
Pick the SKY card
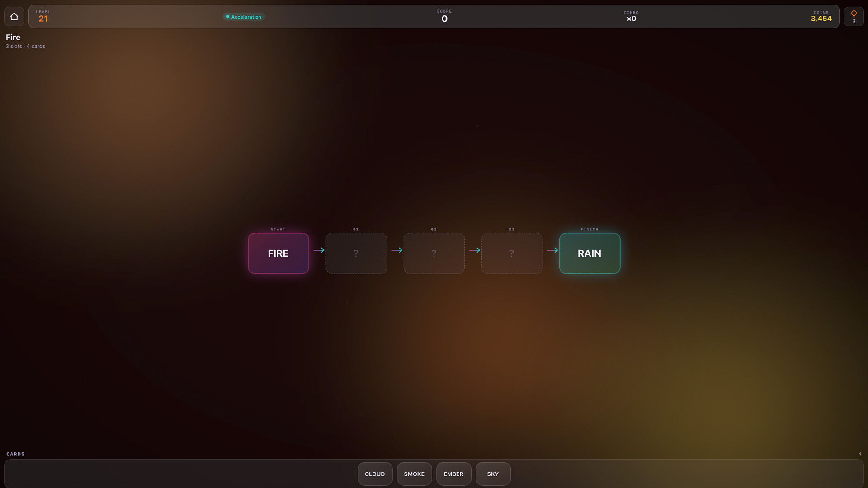click(x=493, y=474)
